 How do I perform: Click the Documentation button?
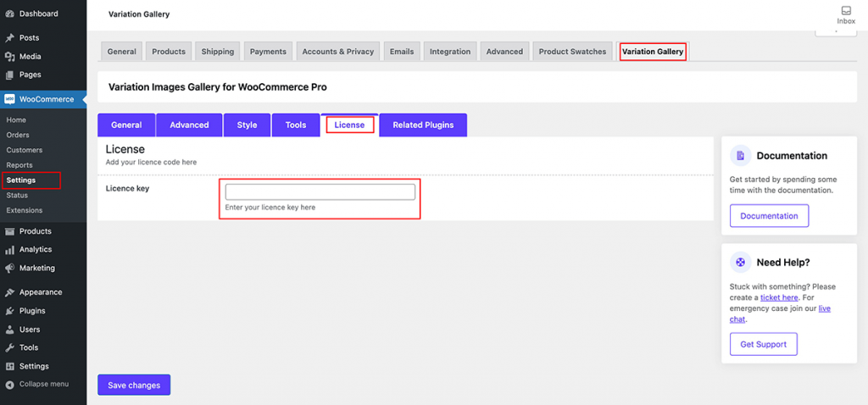click(770, 216)
